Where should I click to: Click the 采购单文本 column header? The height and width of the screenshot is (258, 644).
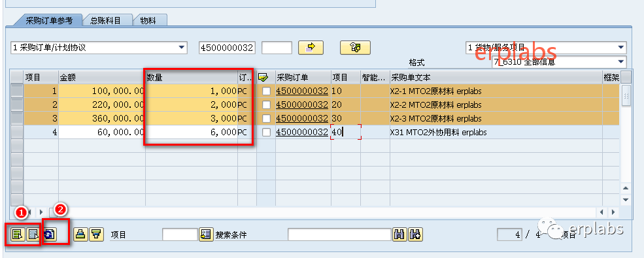(x=496, y=77)
